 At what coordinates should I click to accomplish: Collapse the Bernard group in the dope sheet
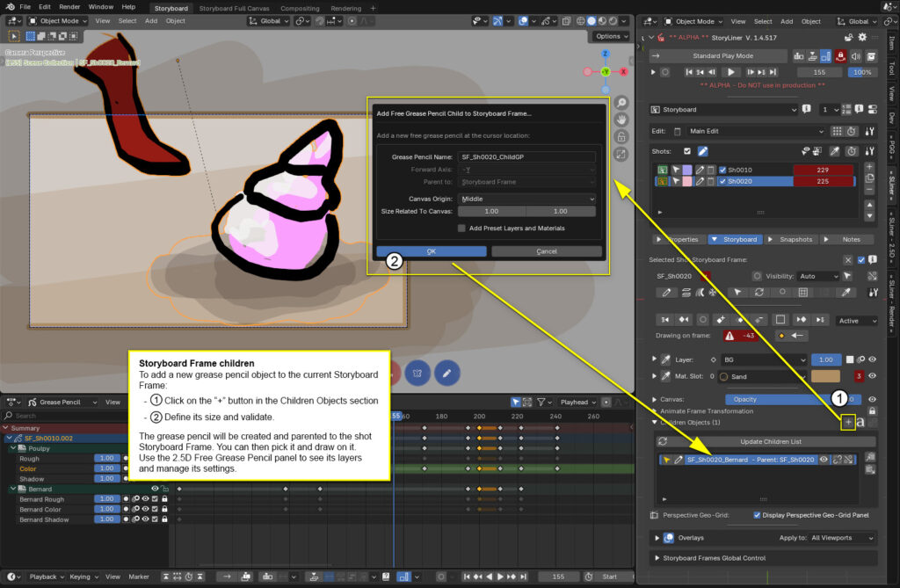click(x=12, y=489)
